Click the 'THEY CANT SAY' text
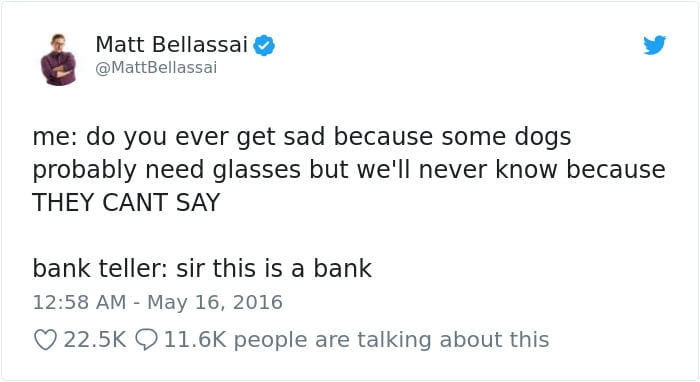Viewport: 700px width, 382px height. [x=126, y=202]
